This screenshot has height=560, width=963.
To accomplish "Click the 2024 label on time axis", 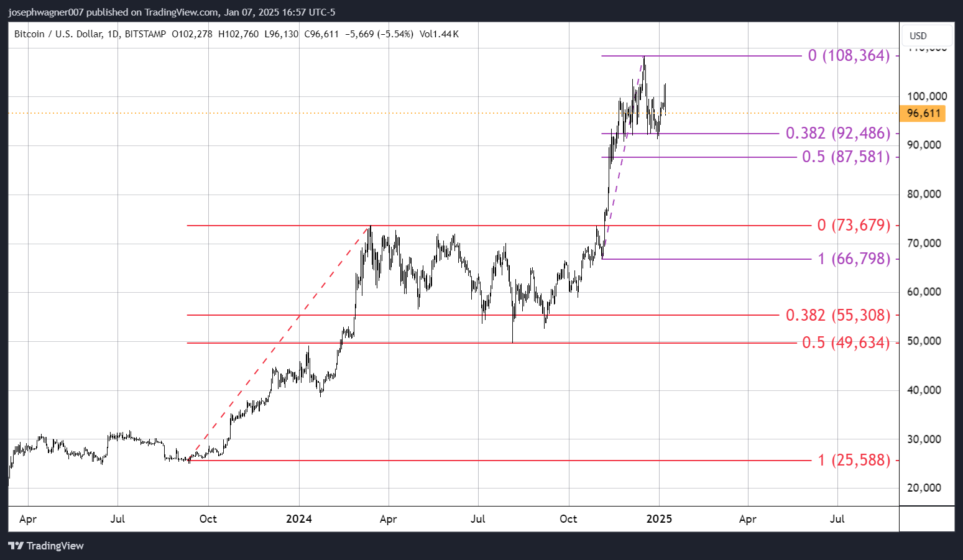I will 298,519.
